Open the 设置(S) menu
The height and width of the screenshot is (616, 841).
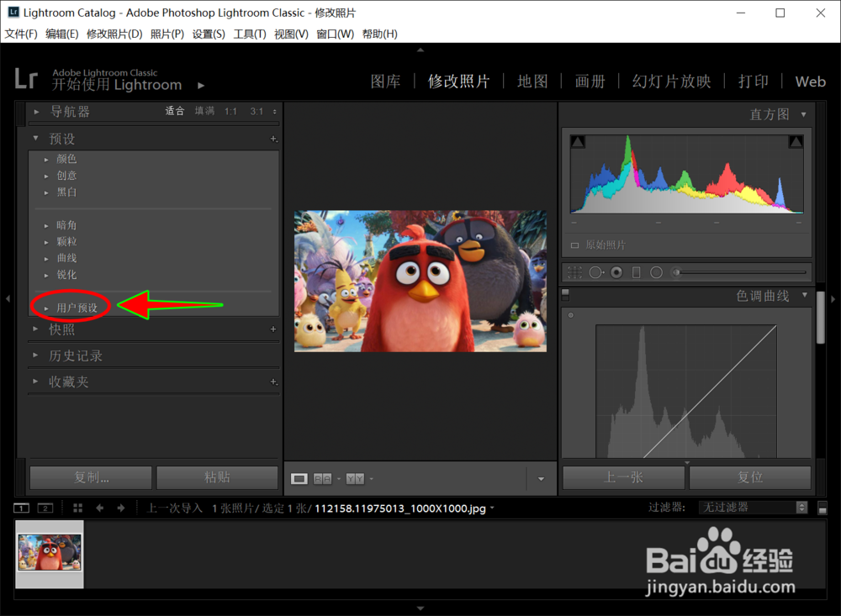click(209, 34)
